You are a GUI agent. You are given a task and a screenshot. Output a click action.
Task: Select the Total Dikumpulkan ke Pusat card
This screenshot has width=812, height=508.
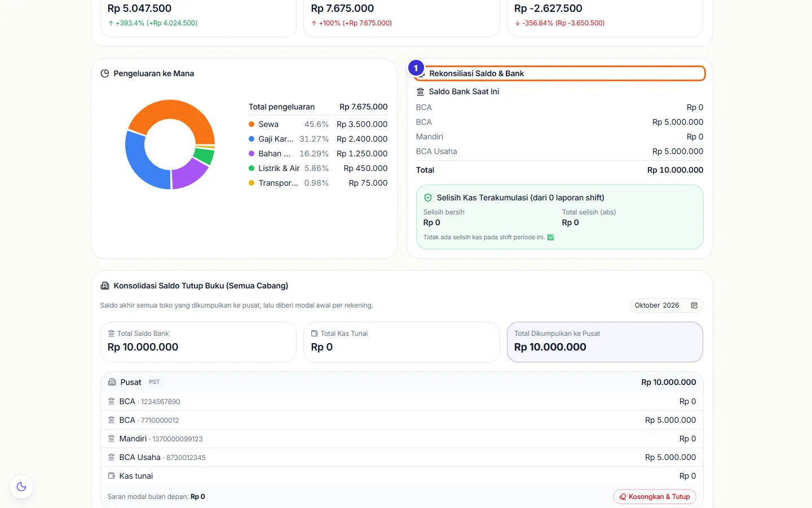605,342
